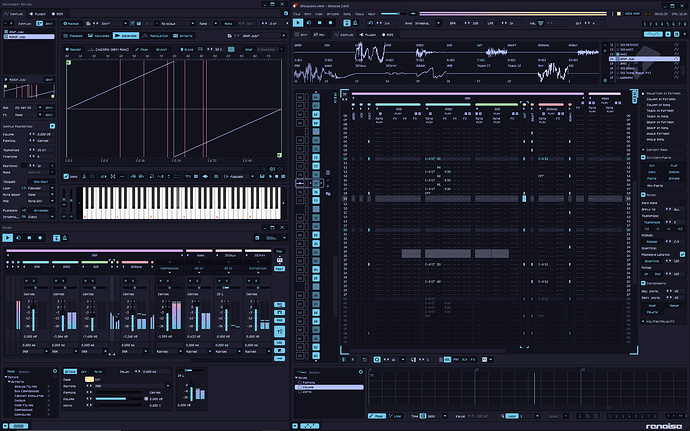The height and width of the screenshot is (431, 690).
Task: Collapse the Sample Properties section
Action: click(x=52, y=126)
